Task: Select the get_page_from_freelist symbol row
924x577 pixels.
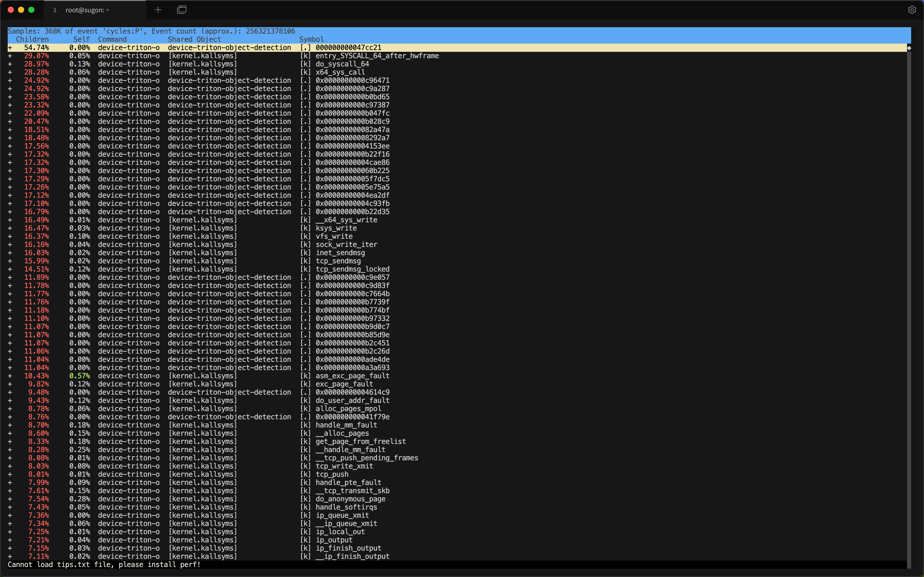Action: pyautogui.click(x=360, y=442)
